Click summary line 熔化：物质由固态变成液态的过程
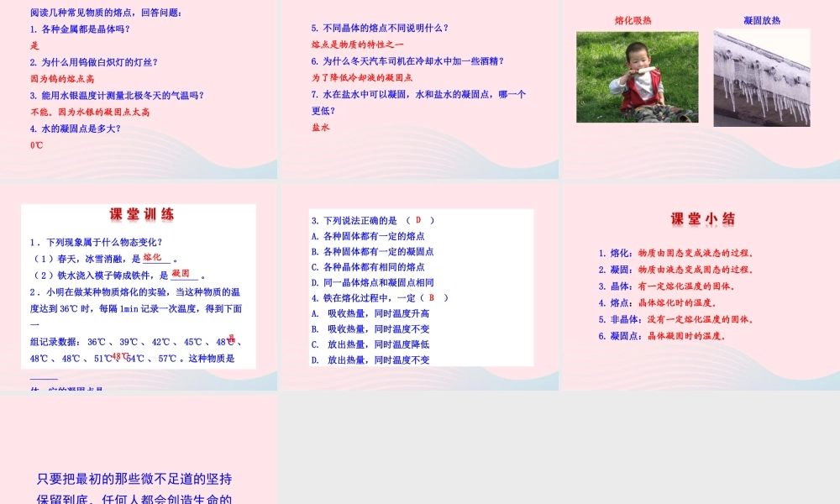Screen dimensions: 840x504 click(x=676, y=254)
